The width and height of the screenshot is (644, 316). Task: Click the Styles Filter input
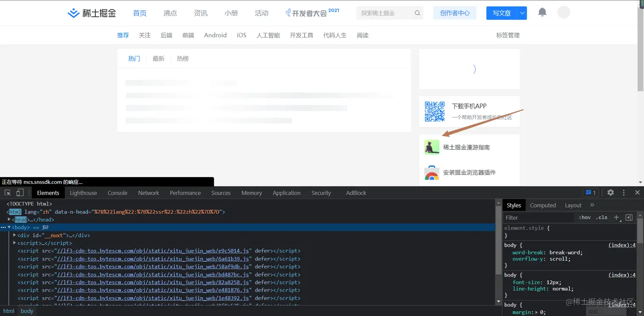[x=539, y=217]
